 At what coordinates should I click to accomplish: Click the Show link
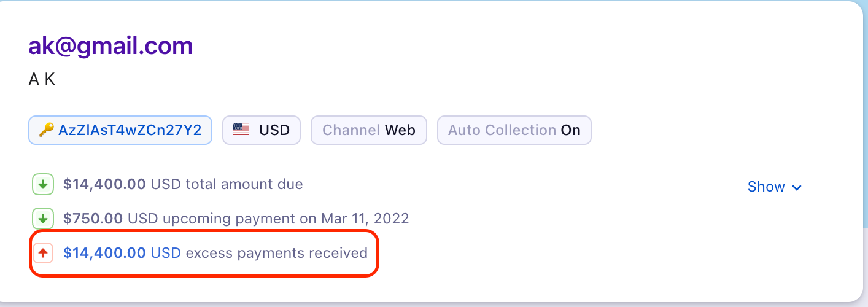coord(766,187)
